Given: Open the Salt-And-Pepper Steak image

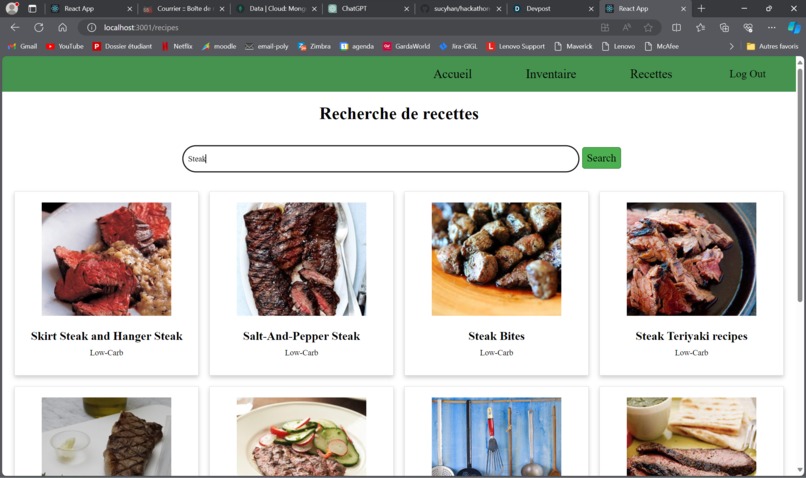Looking at the screenshot, I should (x=301, y=259).
